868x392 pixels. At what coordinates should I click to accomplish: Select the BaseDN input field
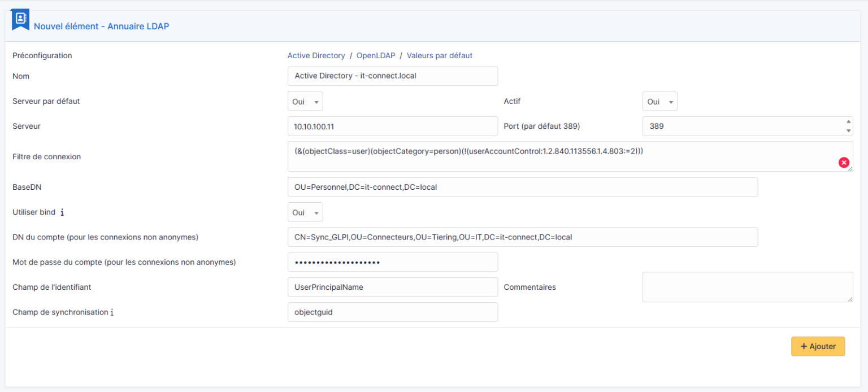523,187
